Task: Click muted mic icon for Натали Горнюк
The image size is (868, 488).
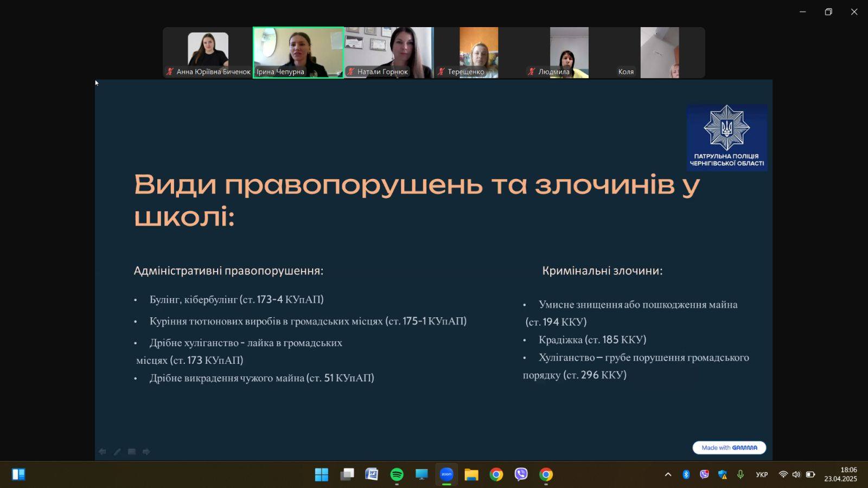Action: click(351, 72)
